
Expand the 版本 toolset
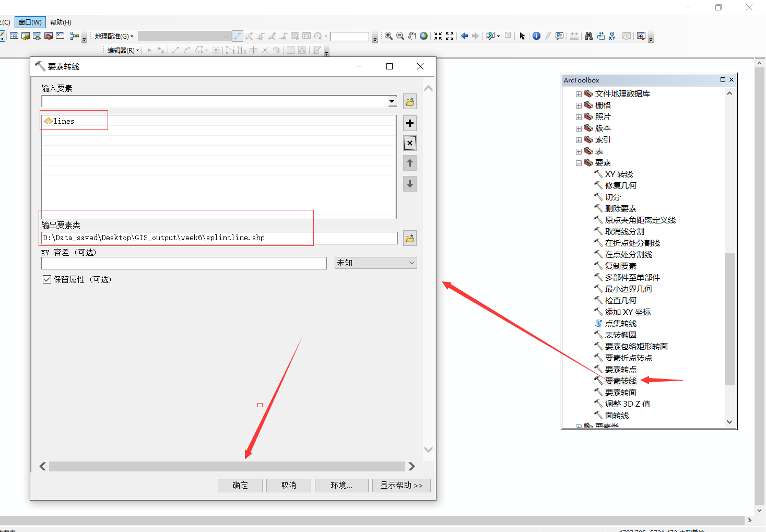tap(579, 128)
